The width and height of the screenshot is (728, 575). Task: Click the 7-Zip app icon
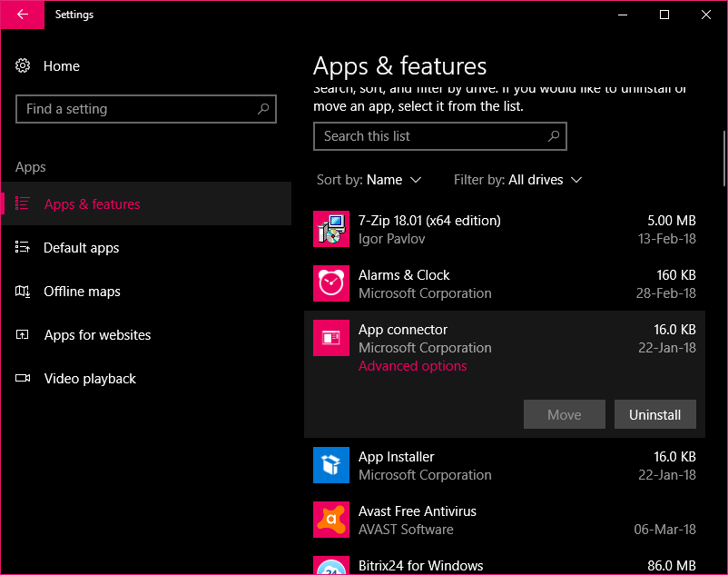[x=331, y=229]
